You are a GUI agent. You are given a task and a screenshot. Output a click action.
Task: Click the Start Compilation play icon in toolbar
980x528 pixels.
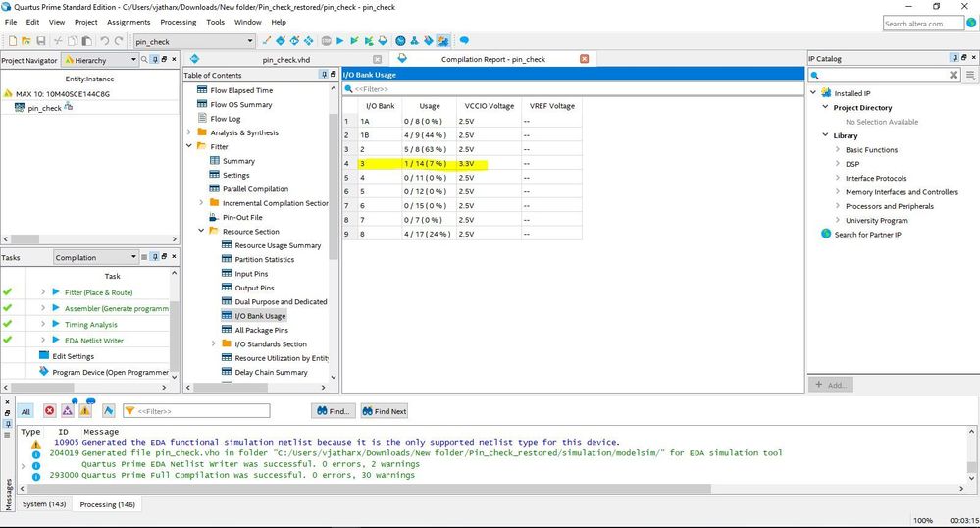(339, 41)
